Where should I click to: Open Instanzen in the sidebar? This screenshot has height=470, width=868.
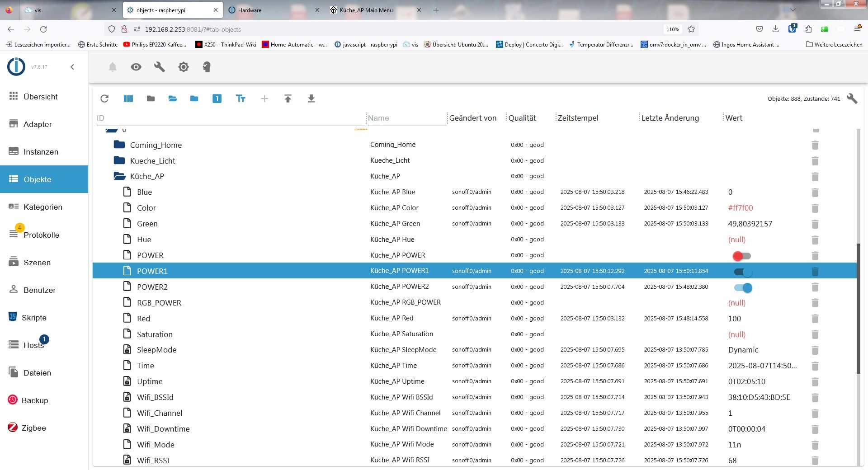pyautogui.click(x=44, y=152)
